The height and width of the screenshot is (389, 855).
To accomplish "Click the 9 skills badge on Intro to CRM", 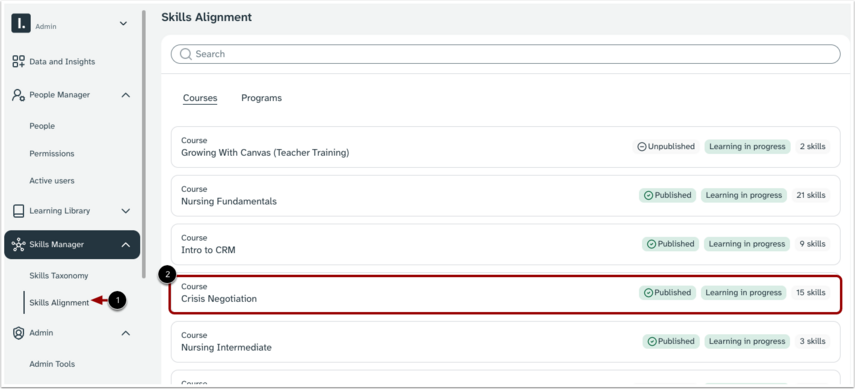I will (x=812, y=244).
